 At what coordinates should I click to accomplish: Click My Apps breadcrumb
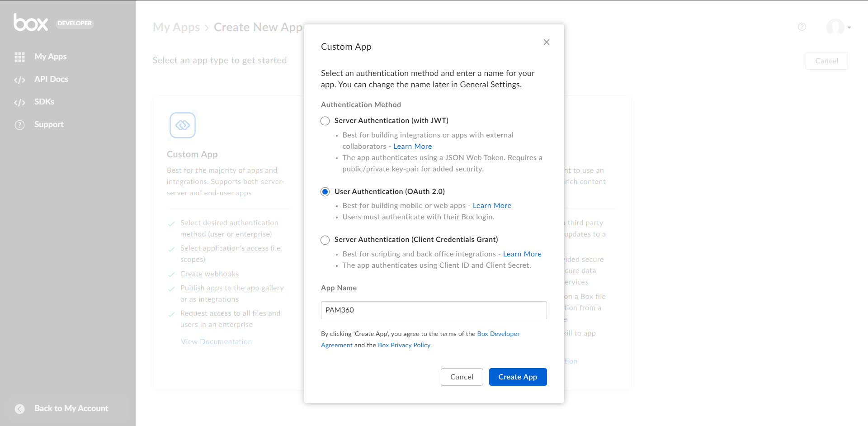(x=176, y=27)
